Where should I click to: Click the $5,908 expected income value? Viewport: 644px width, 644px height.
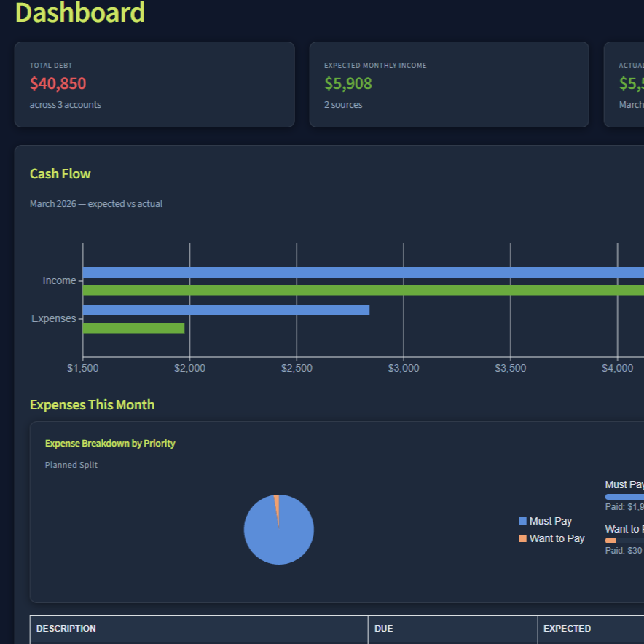coord(348,83)
